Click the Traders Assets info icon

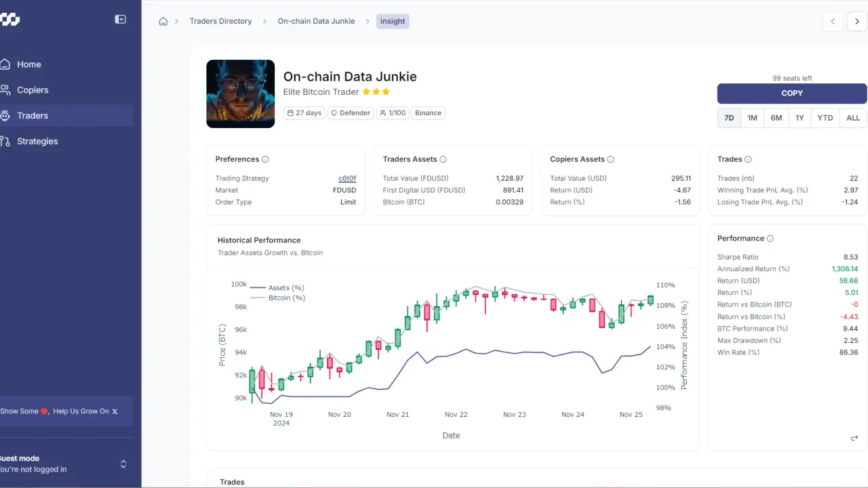click(443, 159)
